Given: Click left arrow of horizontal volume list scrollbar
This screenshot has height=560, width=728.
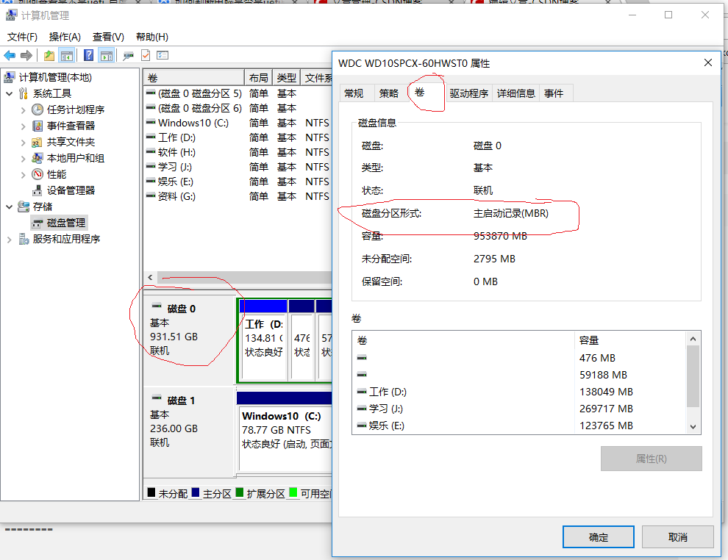Looking at the screenshot, I should pos(150,278).
